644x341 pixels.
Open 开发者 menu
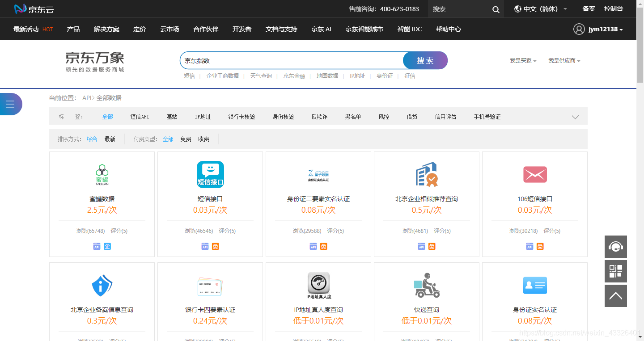[242, 29]
